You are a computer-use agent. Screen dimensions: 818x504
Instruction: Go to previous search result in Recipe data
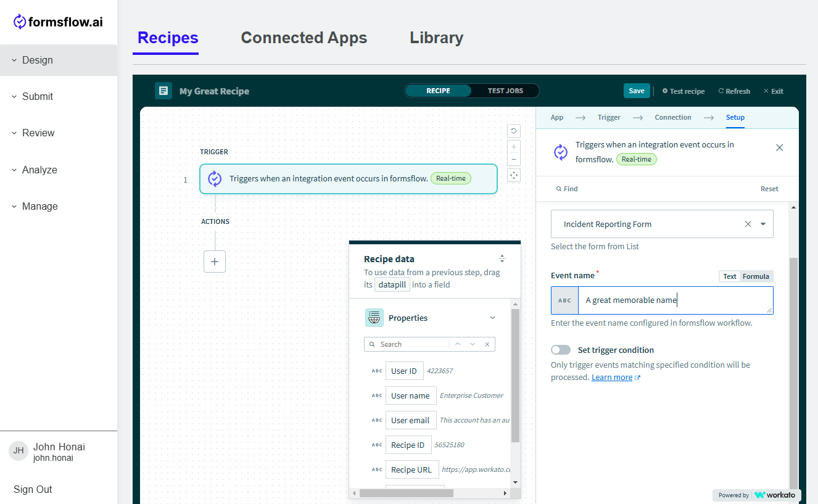coord(457,344)
